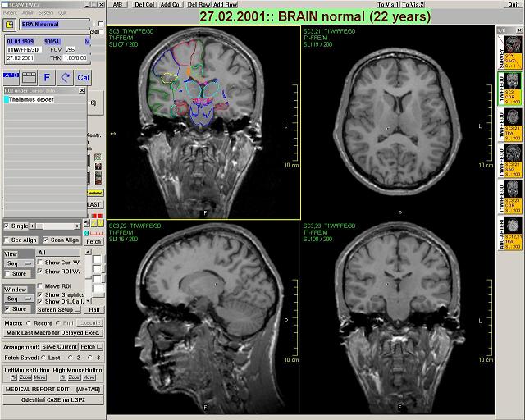Click the yellow patient folder icon
This screenshot has width=525, height=420.
[9, 25]
